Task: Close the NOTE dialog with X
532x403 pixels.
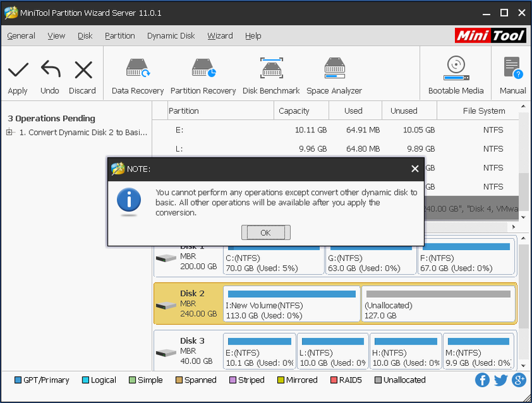Action: (414, 169)
